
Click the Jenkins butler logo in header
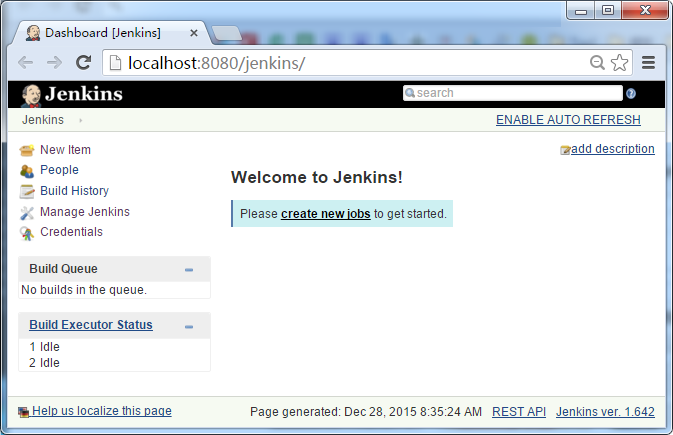(31, 95)
